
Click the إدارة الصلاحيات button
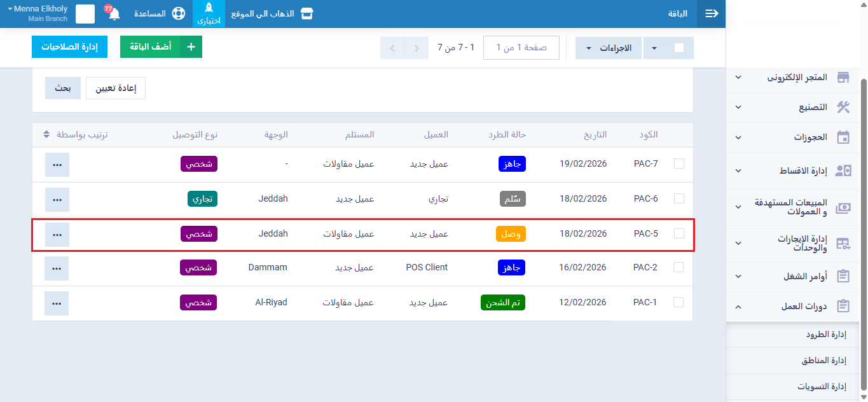[69, 47]
